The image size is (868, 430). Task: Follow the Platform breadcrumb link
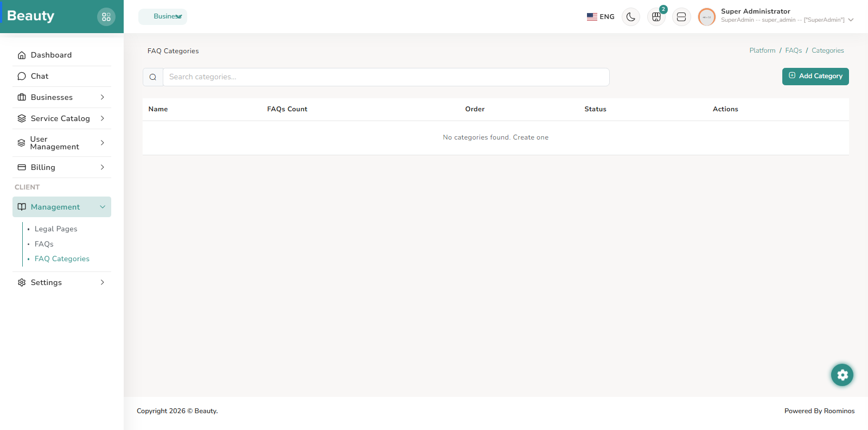tap(762, 50)
